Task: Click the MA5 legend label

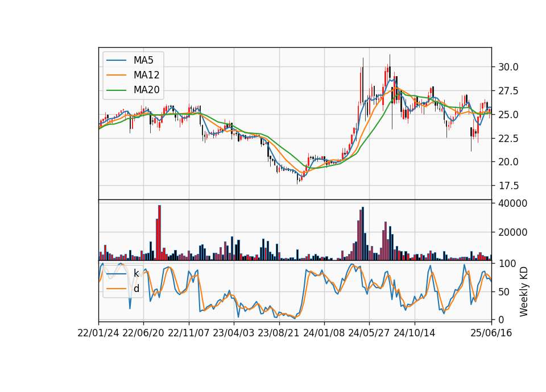Action: tap(143, 60)
